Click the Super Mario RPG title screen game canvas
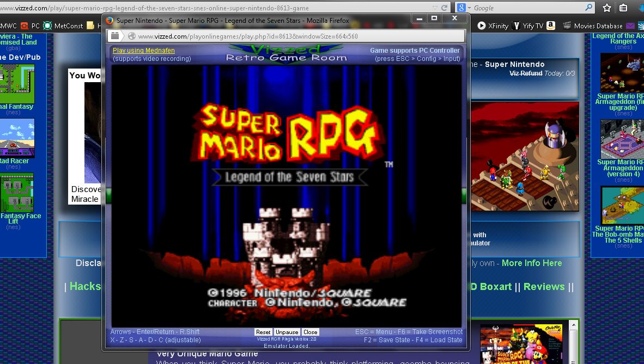This screenshot has width=644, height=364. pos(286,196)
